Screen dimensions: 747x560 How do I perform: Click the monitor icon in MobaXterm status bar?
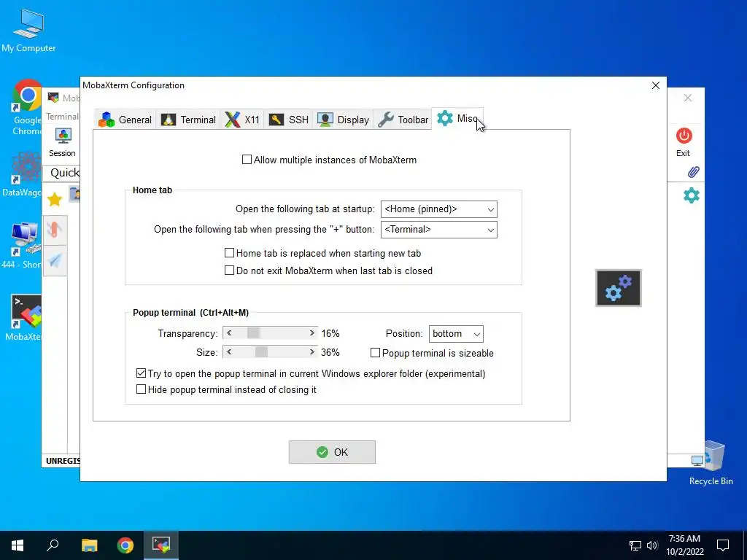(x=697, y=461)
